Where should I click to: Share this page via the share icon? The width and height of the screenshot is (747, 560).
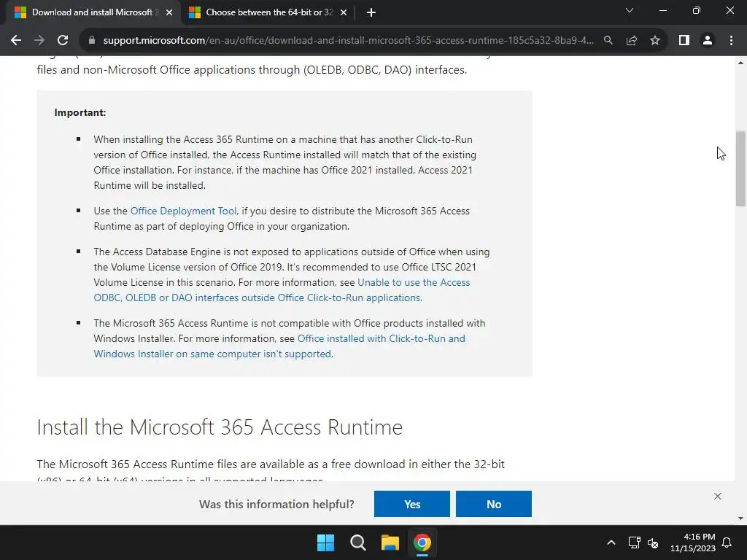click(x=632, y=41)
